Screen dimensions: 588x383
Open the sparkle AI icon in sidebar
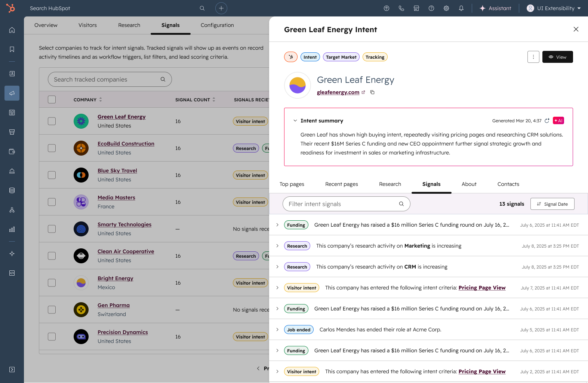pos(12,254)
